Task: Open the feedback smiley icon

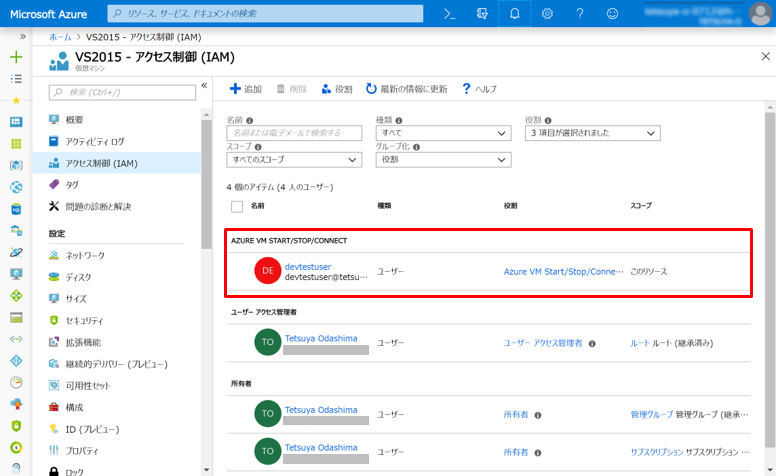Action: coord(612,14)
